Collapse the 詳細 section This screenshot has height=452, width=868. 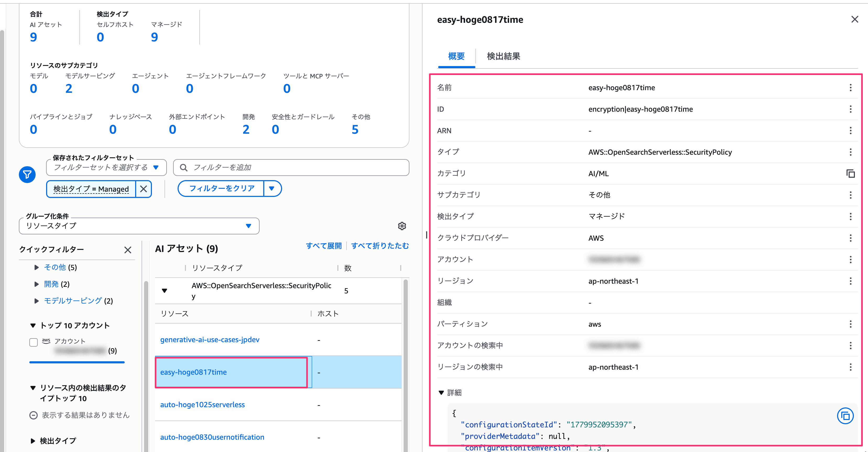(441, 393)
